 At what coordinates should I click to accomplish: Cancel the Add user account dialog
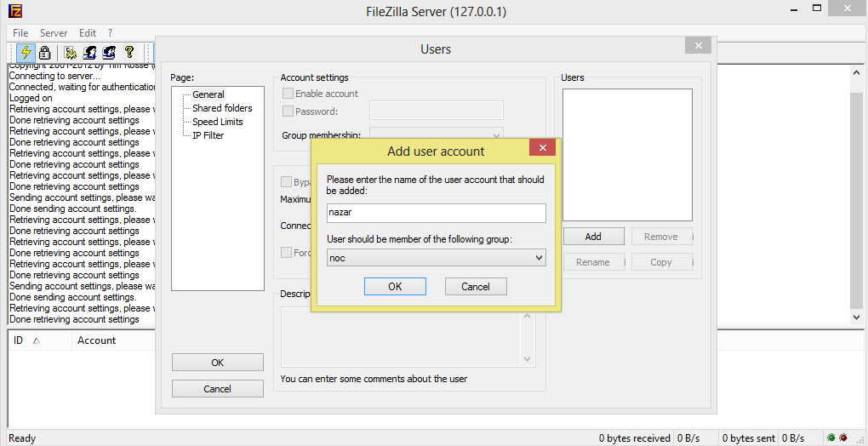click(476, 287)
